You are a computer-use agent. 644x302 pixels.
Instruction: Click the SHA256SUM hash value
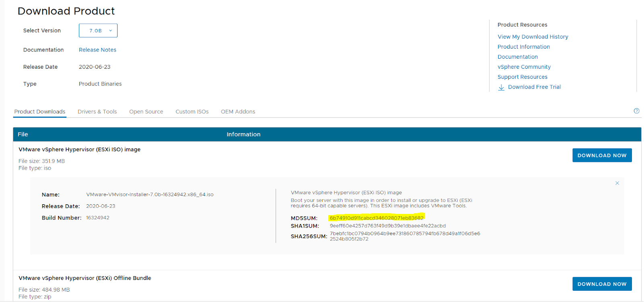pos(405,236)
